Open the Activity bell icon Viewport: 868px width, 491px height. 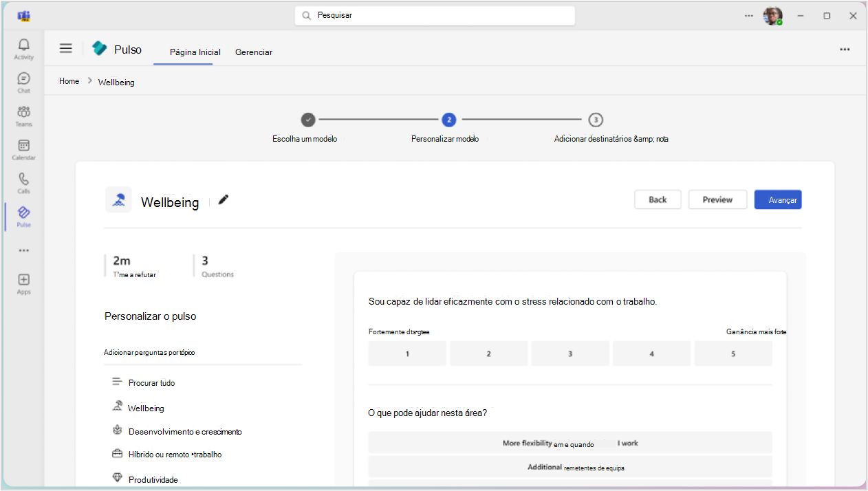point(23,46)
